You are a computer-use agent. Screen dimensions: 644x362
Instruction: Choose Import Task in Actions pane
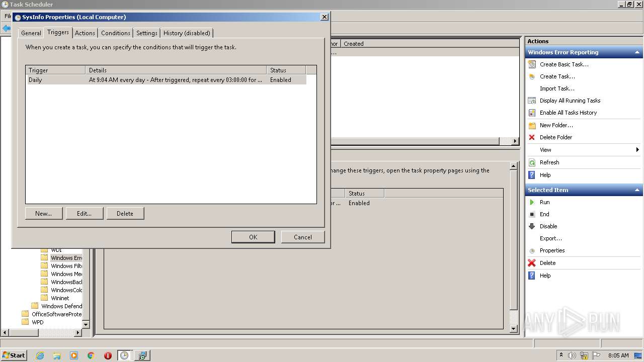557,88
